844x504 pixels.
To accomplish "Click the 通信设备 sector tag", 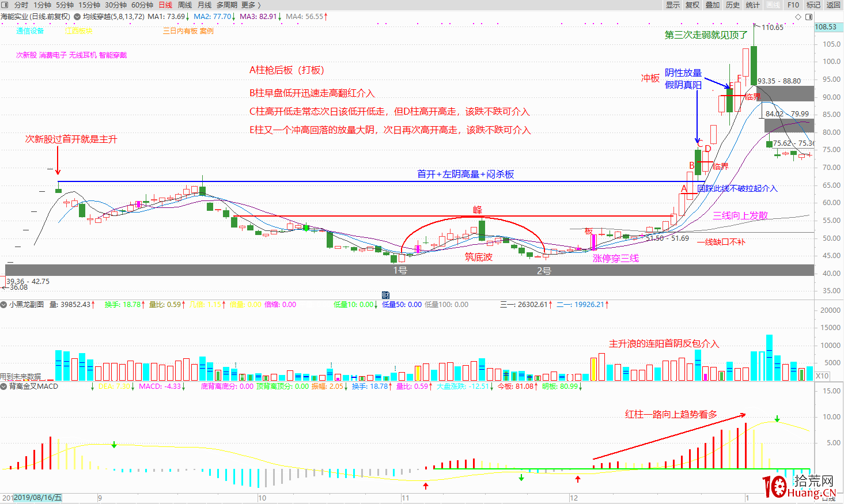I will 30,31.
